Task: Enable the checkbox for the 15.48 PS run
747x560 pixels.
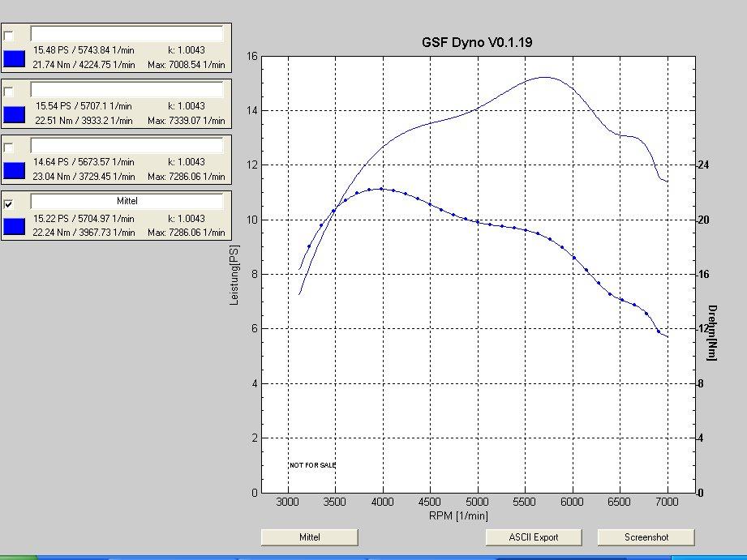Action: [x=9, y=36]
